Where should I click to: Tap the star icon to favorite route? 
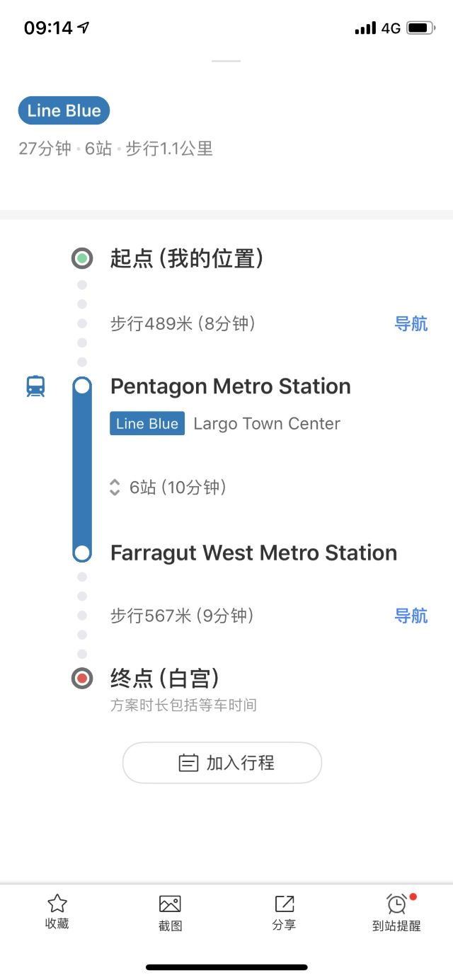coord(57,903)
